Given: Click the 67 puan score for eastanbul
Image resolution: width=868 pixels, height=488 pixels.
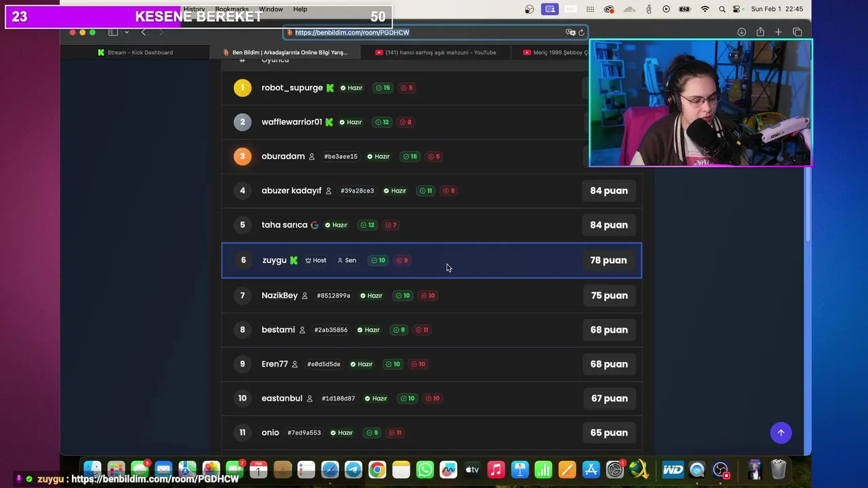Looking at the screenshot, I should click(x=609, y=399).
